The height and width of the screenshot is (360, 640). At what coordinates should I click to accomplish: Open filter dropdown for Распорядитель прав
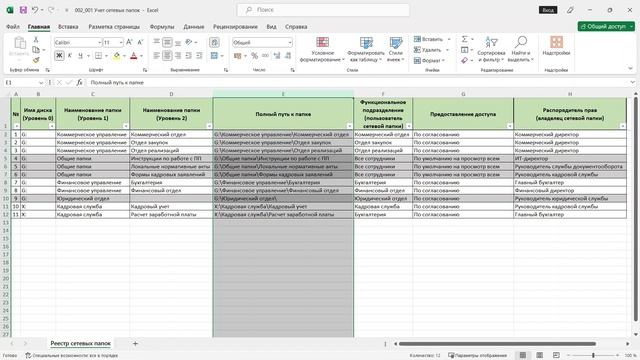pos(622,126)
